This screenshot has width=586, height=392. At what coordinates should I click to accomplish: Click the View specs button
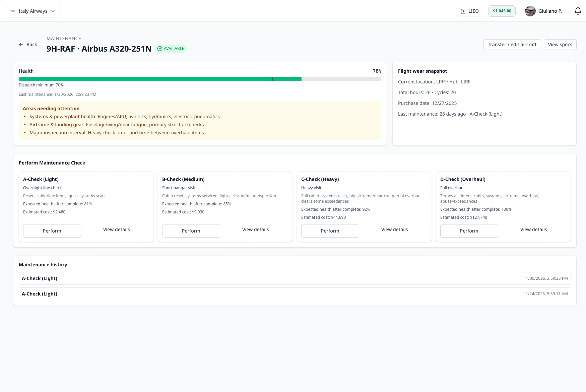(560, 45)
